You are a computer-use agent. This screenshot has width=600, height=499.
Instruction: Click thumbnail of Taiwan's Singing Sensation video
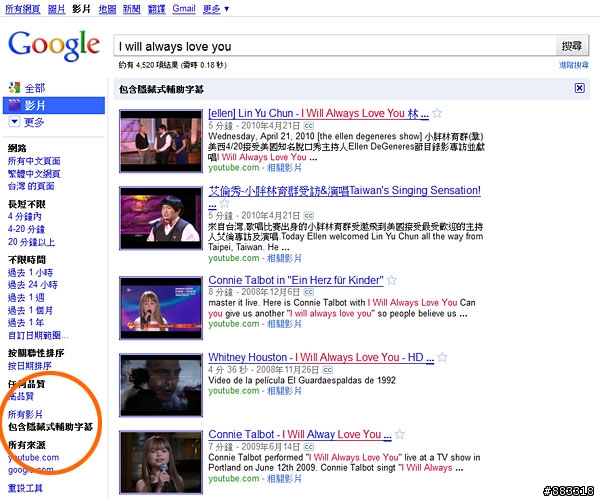(x=161, y=218)
